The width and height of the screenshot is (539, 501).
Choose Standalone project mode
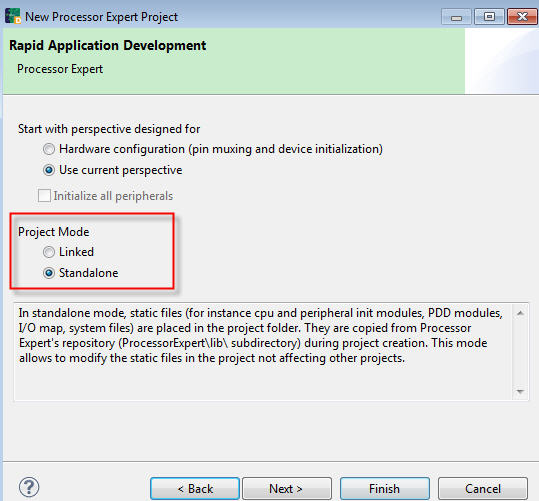[x=49, y=273]
